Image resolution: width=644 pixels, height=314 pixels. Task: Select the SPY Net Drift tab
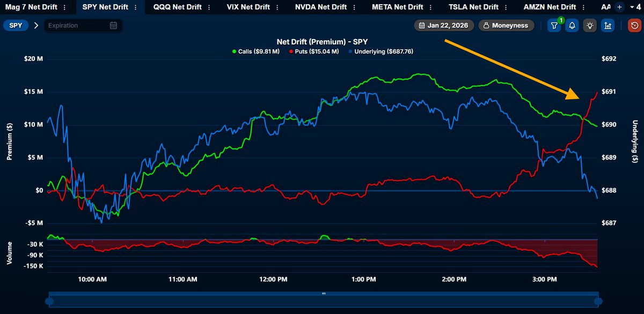[105, 7]
